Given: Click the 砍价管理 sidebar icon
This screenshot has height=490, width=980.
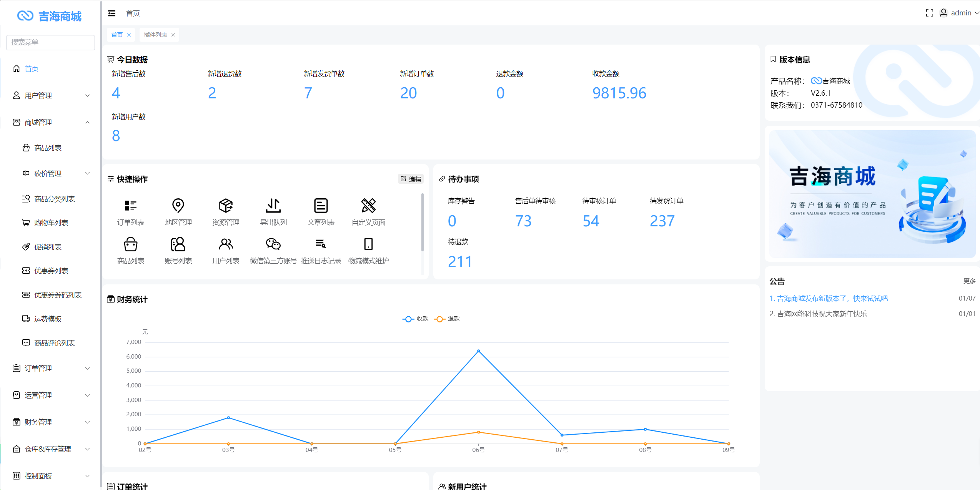Looking at the screenshot, I should tap(26, 173).
